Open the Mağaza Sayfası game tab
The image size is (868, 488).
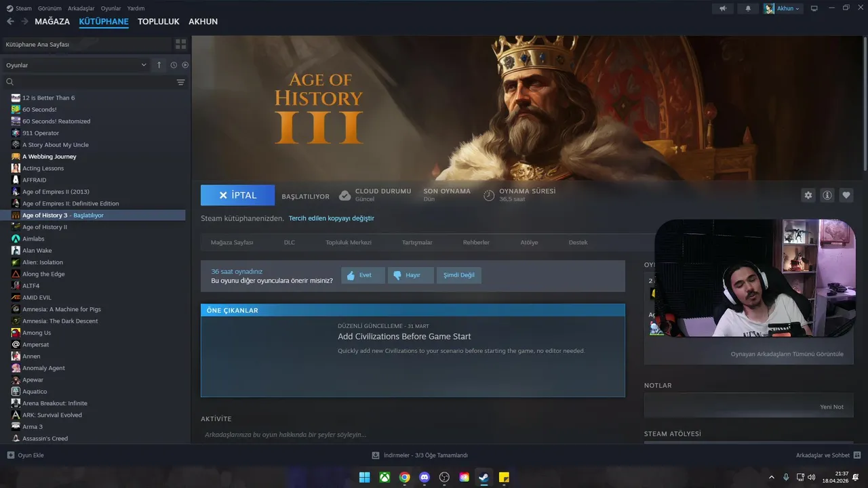pos(232,242)
